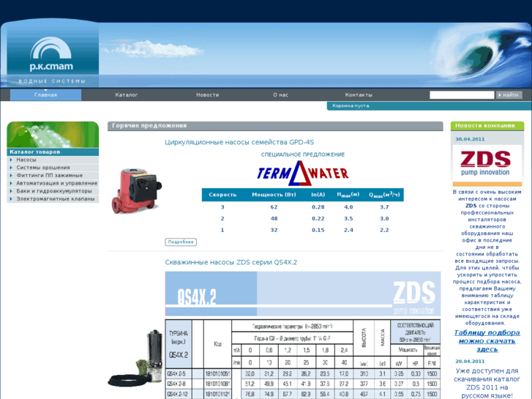Click the 30.04.2011 news date
This screenshot has height=399, width=532.
click(470, 139)
